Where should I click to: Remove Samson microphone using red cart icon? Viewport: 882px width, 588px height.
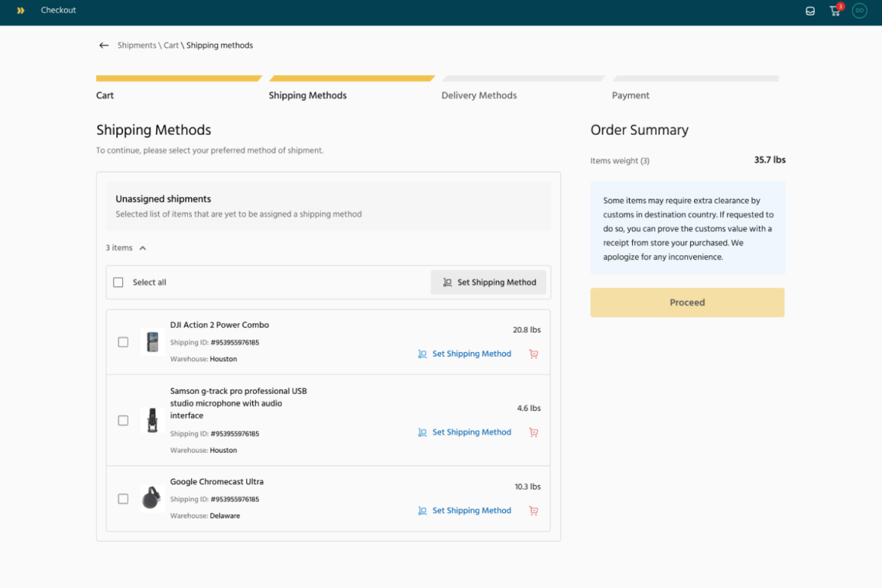534,432
